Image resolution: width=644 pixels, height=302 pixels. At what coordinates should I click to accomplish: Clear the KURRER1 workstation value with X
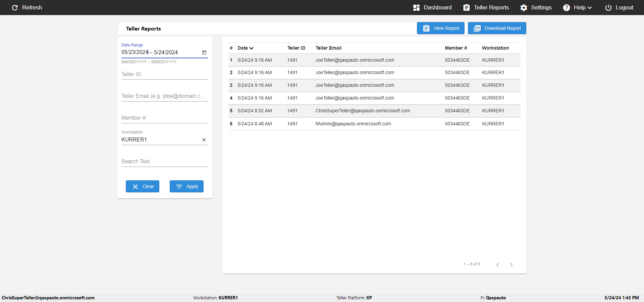(x=204, y=140)
